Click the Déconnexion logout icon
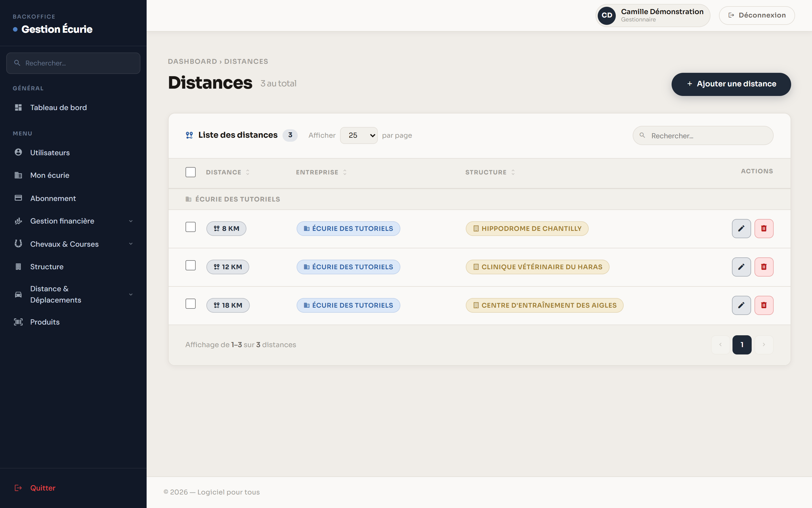This screenshot has height=508, width=812. 731,15
